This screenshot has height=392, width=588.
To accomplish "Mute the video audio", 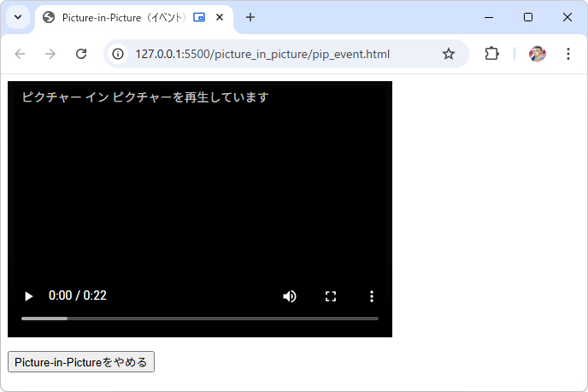I will pos(290,296).
